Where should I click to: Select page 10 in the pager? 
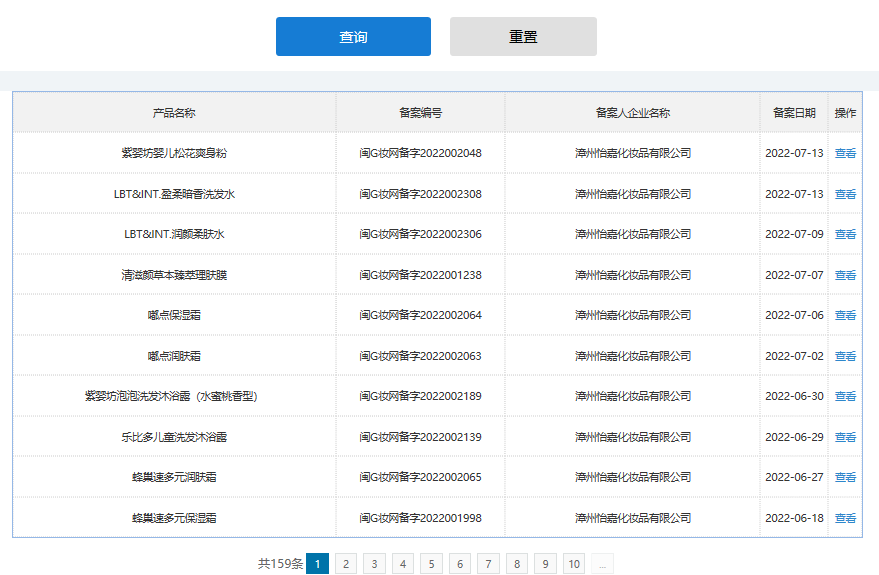(x=574, y=564)
